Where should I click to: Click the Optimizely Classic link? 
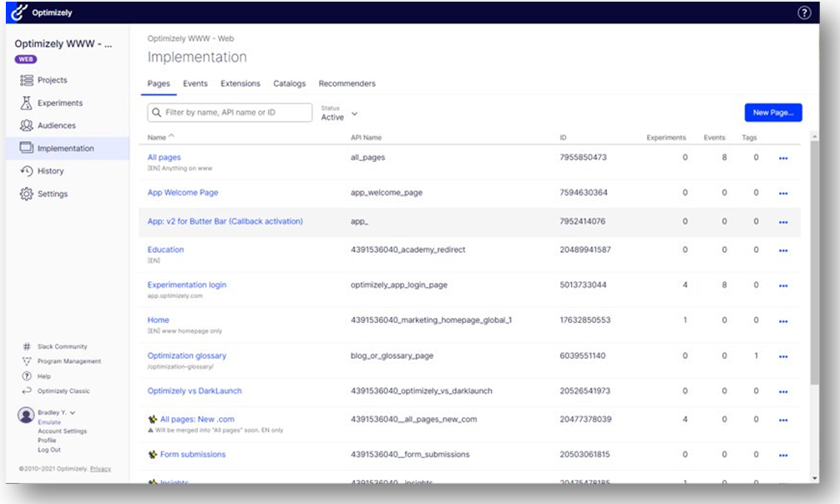click(x=63, y=391)
